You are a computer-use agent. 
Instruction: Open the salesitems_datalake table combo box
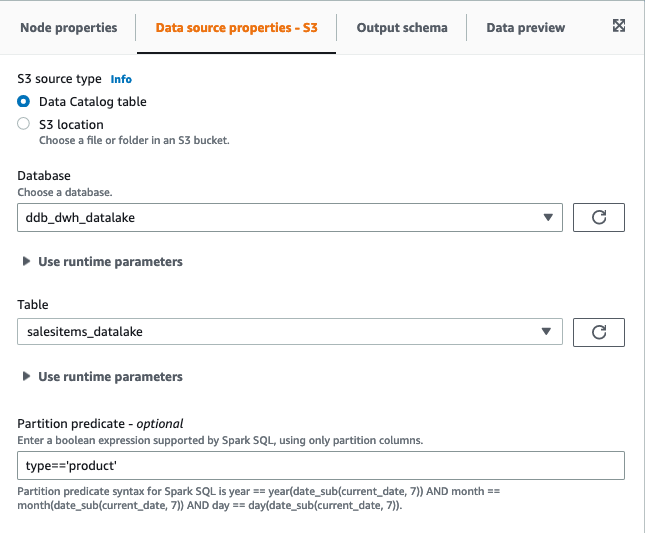click(x=280, y=332)
